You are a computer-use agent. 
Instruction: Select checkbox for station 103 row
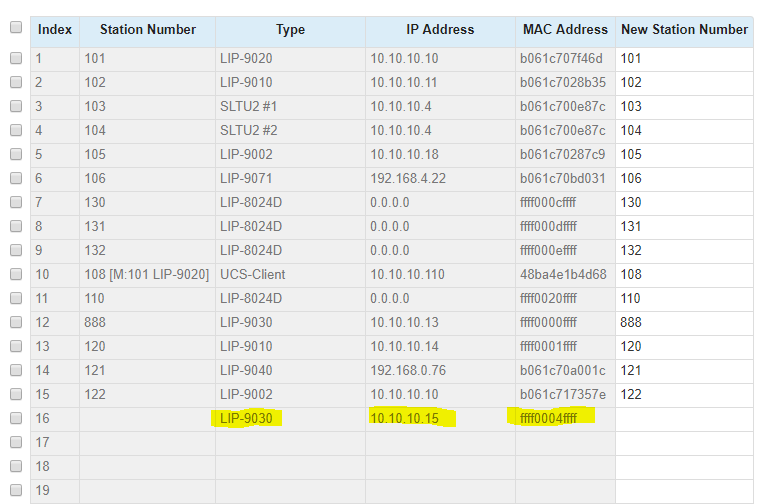tap(16, 106)
